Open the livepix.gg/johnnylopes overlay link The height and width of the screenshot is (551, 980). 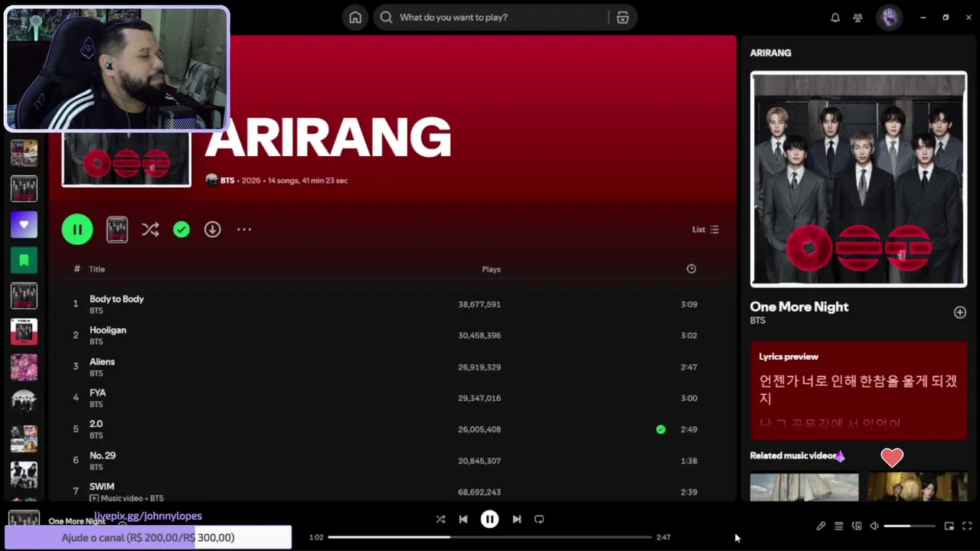pos(148,516)
